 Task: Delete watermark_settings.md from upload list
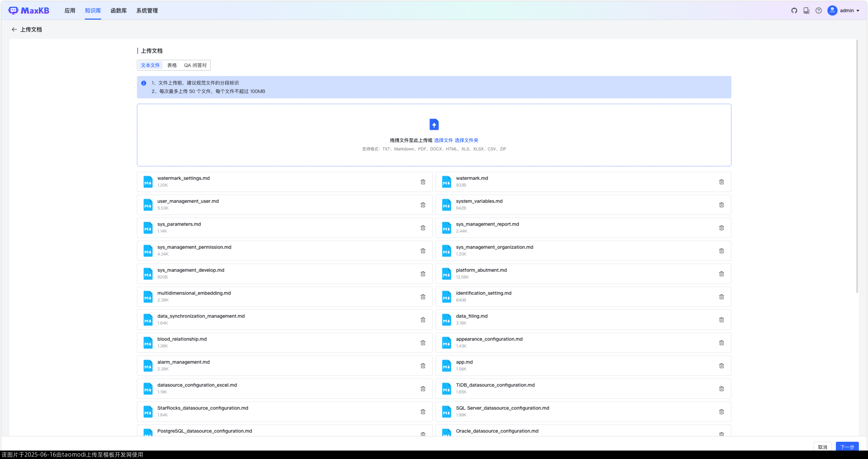click(423, 182)
